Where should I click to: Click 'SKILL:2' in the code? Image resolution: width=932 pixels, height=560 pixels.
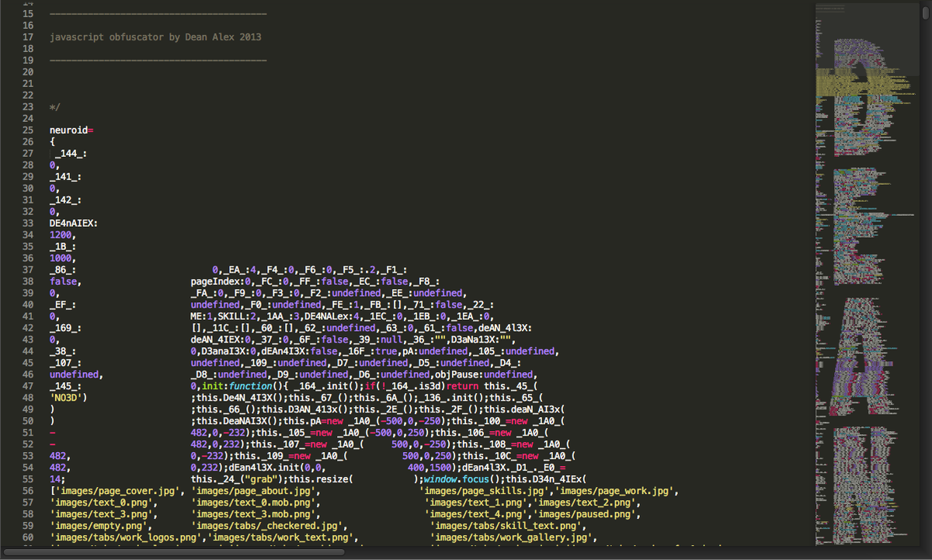click(237, 316)
